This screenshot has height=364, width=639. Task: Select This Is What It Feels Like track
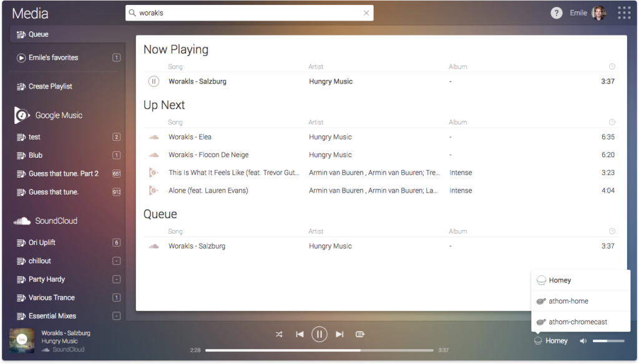(233, 173)
